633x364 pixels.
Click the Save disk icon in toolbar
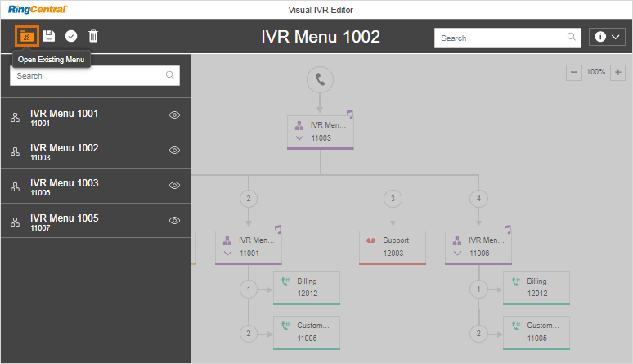[x=49, y=37]
